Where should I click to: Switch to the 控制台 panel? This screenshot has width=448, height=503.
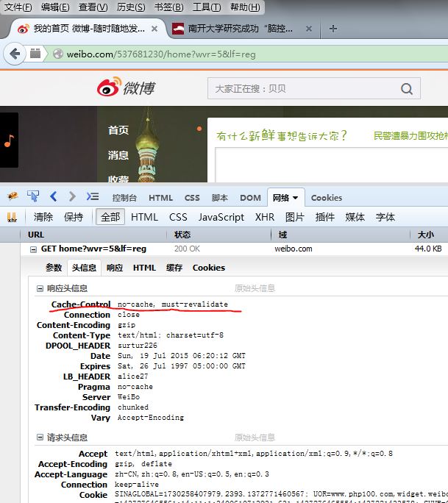[x=124, y=198]
